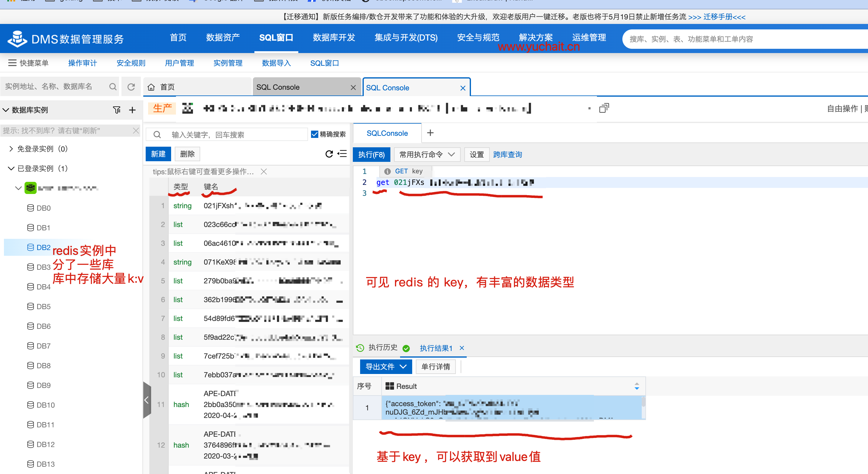868x474 pixels.
Task: Expand the 免登录实例 tree node
Action: tap(11, 149)
